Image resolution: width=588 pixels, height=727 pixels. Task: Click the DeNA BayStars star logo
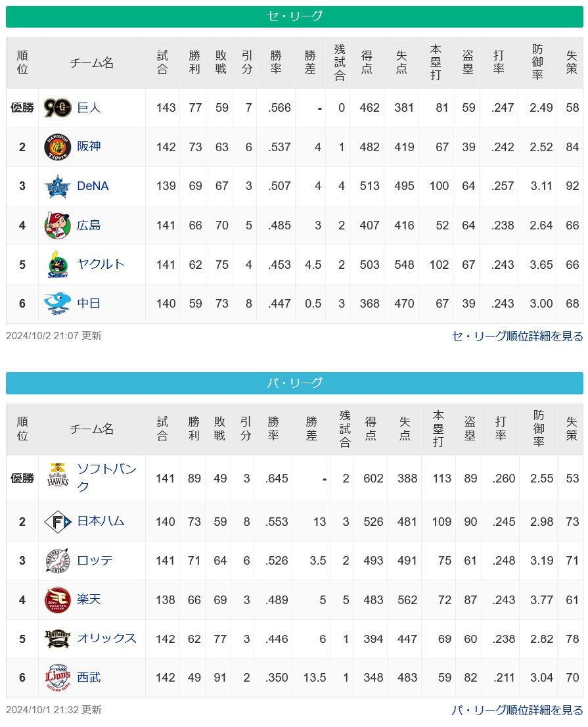(x=57, y=187)
